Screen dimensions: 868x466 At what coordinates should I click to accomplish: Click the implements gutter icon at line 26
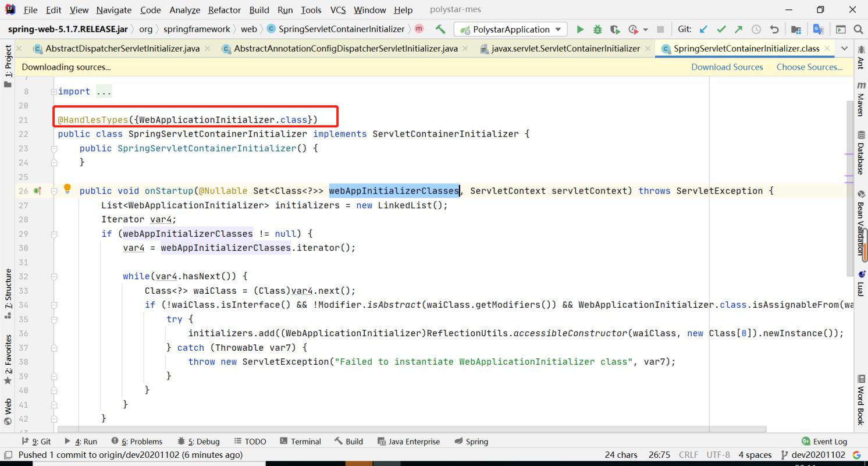tap(38, 191)
